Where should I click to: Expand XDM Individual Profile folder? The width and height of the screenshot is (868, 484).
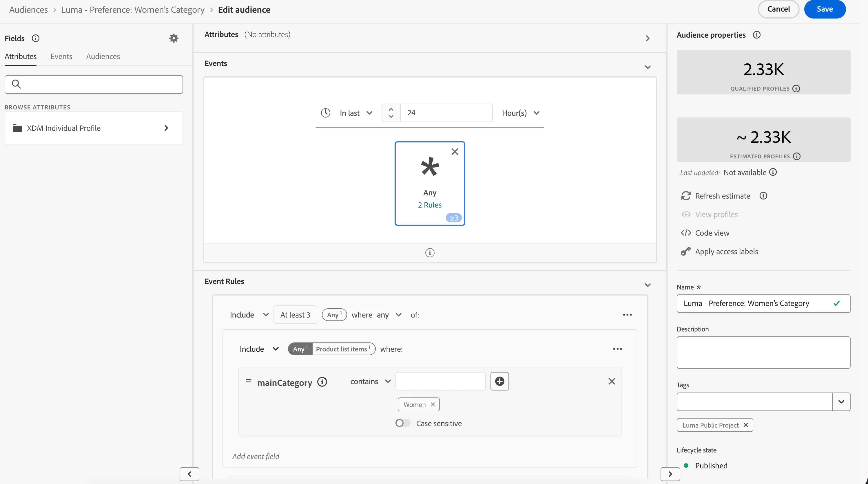point(166,128)
